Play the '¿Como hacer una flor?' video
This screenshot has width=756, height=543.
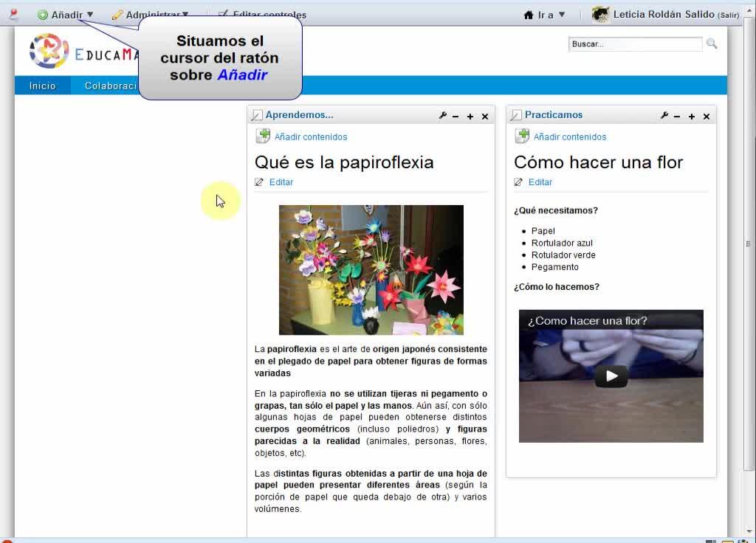611,376
